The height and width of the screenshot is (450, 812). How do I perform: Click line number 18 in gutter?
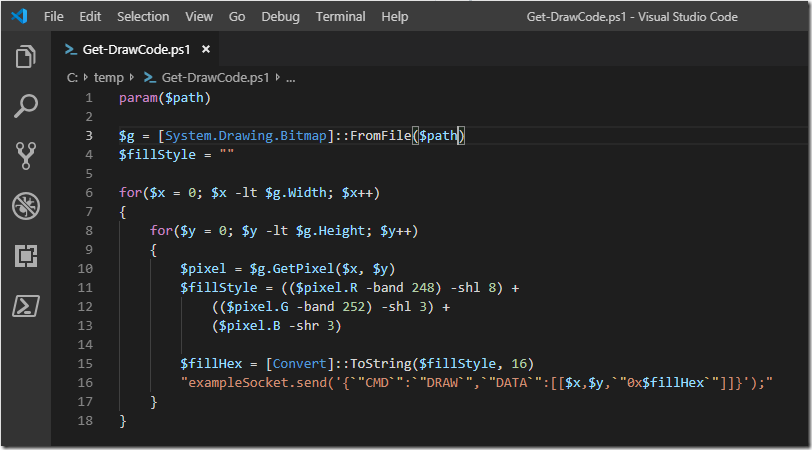[x=85, y=420]
